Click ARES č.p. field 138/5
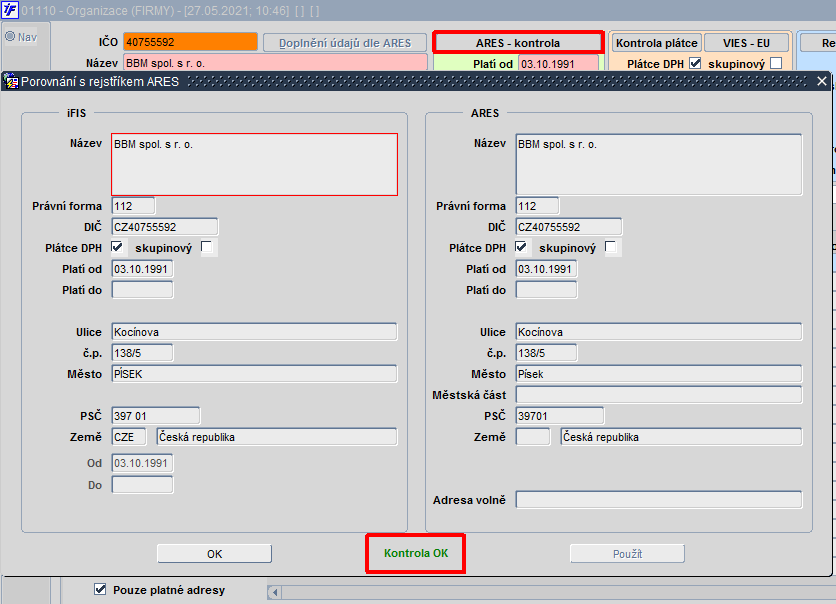 pyautogui.click(x=546, y=352)
